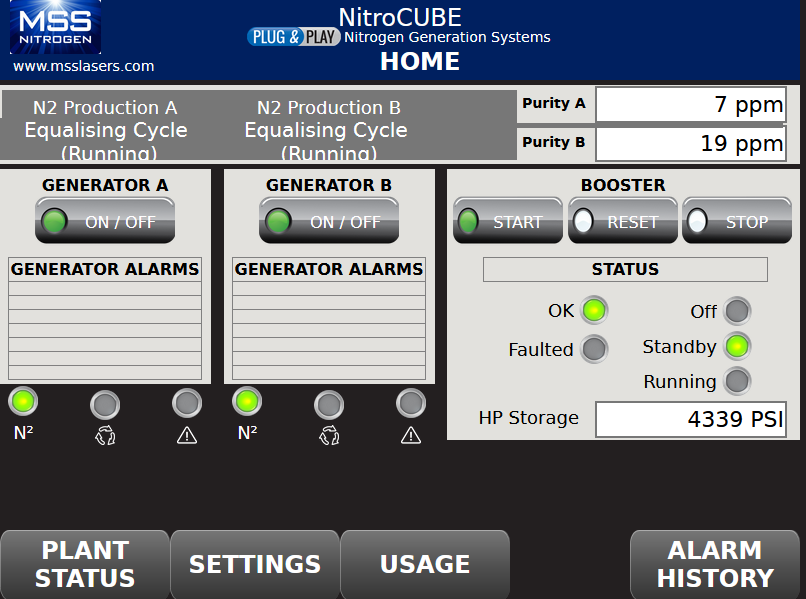Click Generator B warning indicator light
Image resolution: width=806 pixels, height=599 pixels.
[411, 403]
